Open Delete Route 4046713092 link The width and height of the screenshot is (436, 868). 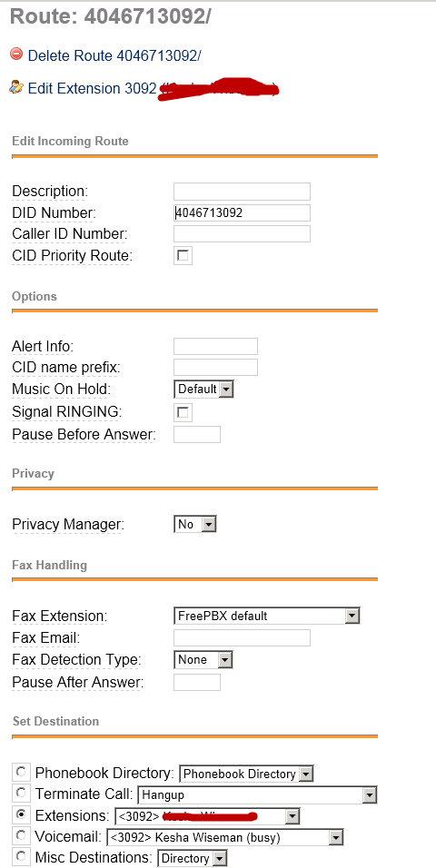click(x=114, y=56)
